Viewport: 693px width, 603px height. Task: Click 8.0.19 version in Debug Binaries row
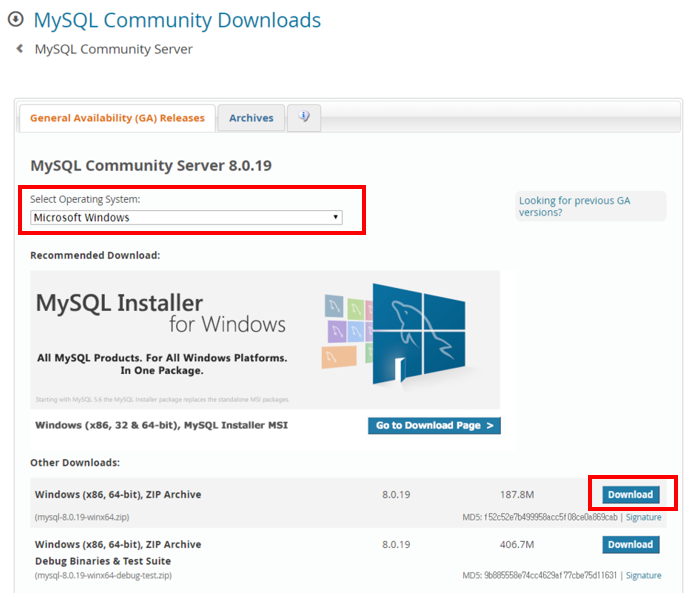click(x=396, y=545)
